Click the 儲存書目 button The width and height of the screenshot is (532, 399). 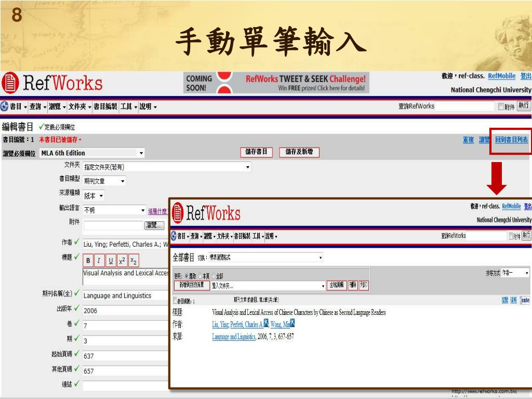point(257,152)
